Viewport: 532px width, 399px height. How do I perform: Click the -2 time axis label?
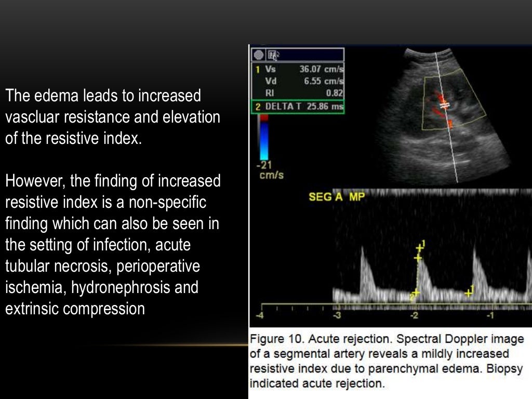[x=414, y=315]
